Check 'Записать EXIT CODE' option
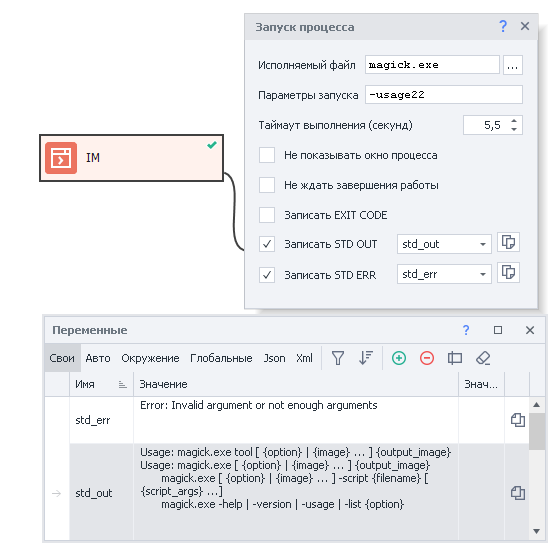Screen dimensions: 554x550 267,215
